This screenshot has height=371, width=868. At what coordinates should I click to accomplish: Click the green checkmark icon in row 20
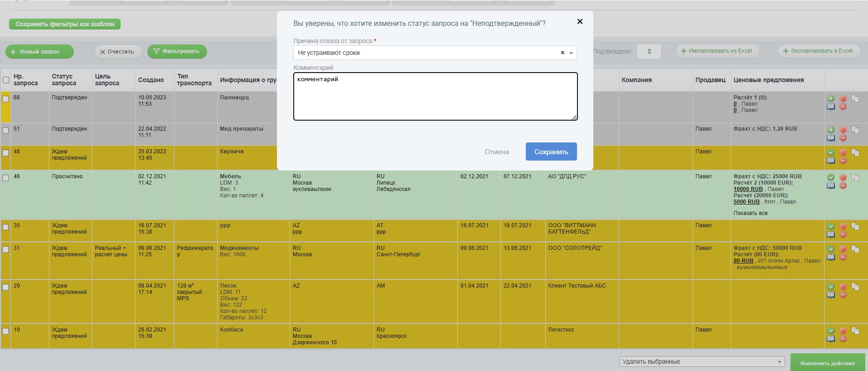click(x=831, y=287)
